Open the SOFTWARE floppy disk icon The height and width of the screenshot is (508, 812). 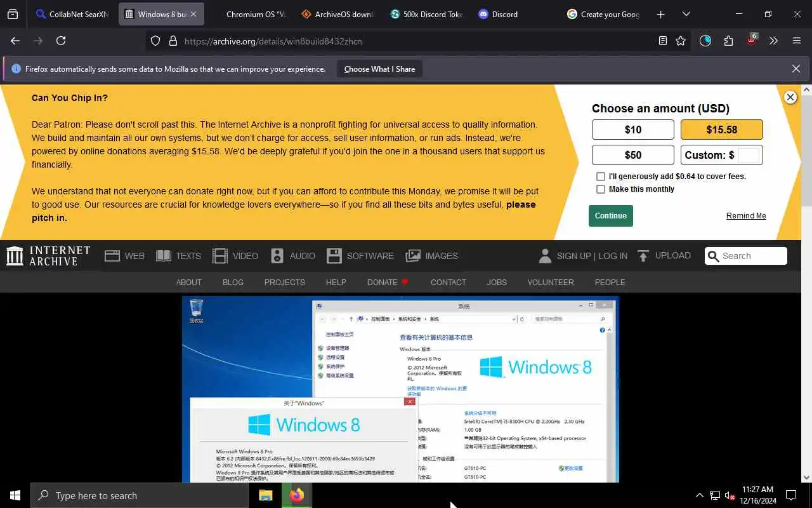[x=334, y=256]
